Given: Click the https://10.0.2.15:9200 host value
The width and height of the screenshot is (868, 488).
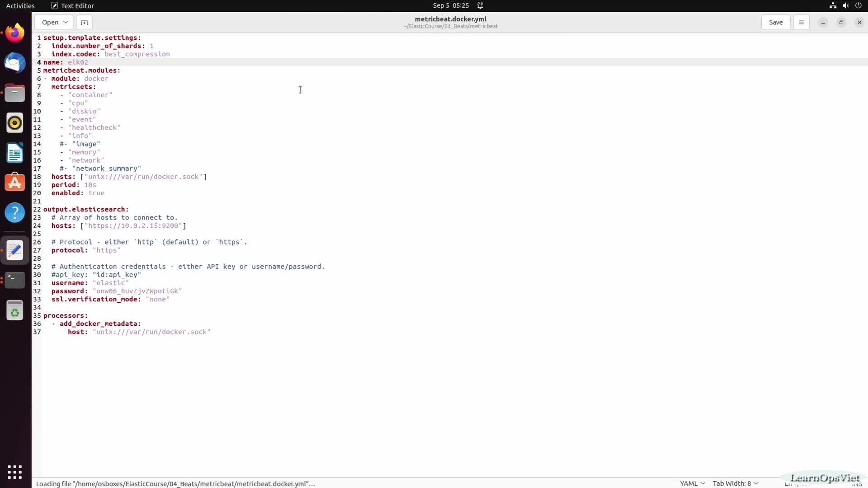Looking at the screenshot, I should pyautogui.click(x=133, y=225).
